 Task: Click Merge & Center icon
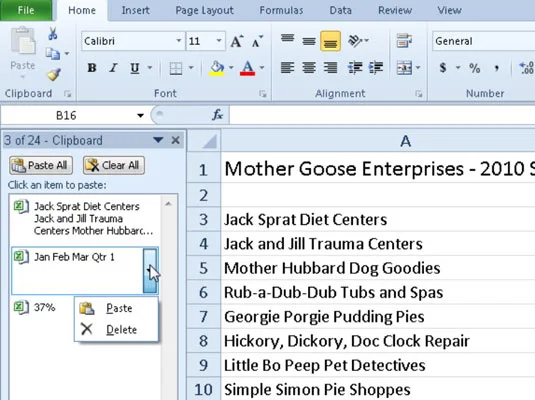pos(404,68)
